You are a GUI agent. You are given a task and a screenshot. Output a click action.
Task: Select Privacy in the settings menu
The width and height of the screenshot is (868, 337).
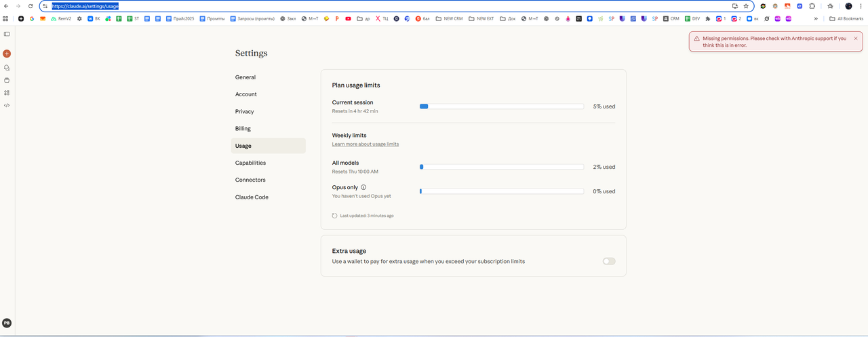tap(269, 111)
